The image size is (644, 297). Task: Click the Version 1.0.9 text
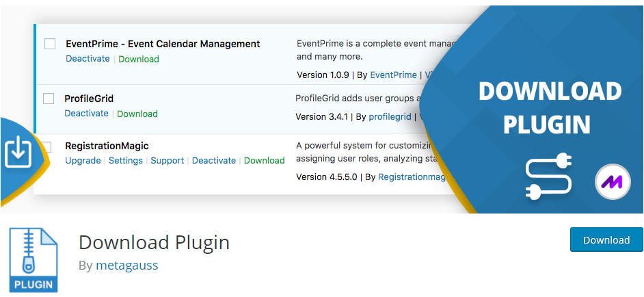click(x=323, y=75)
